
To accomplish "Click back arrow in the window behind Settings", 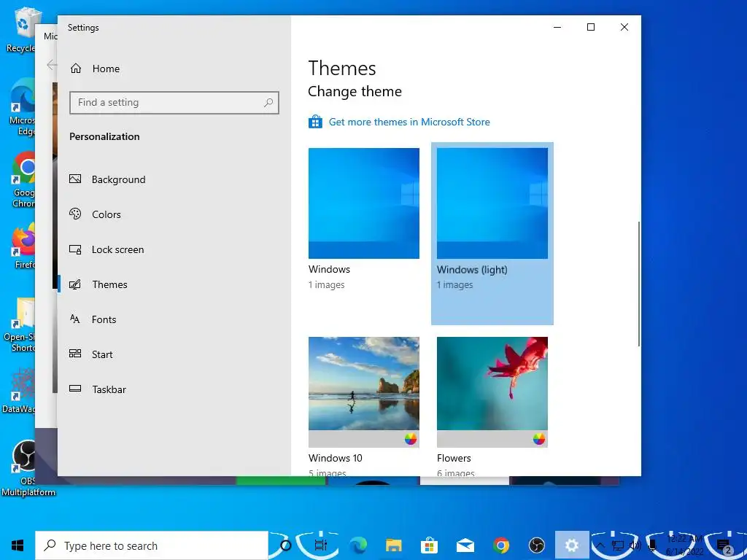I will [x=52, y=65].
